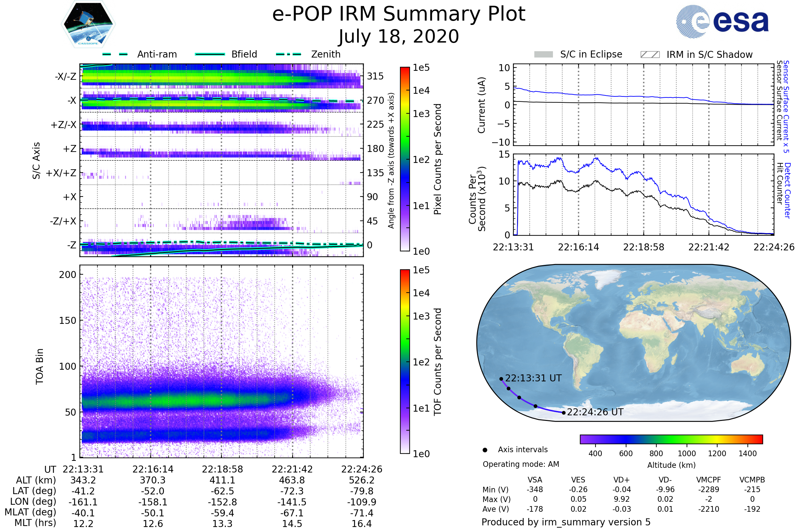This screenshot has width=798, height=532.
Task: Click the Operating mode: AM label
Action: (x=520, y=464)
